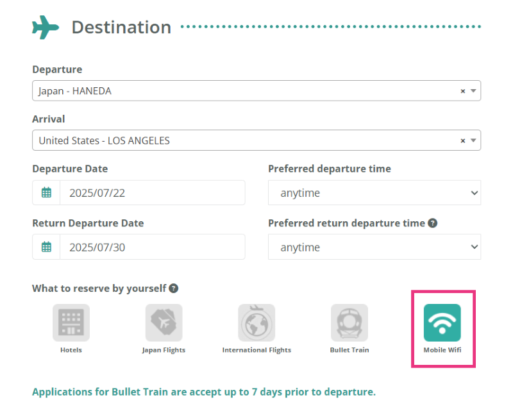Toggle the International Flights globe icon

click(x=256, y=323)
